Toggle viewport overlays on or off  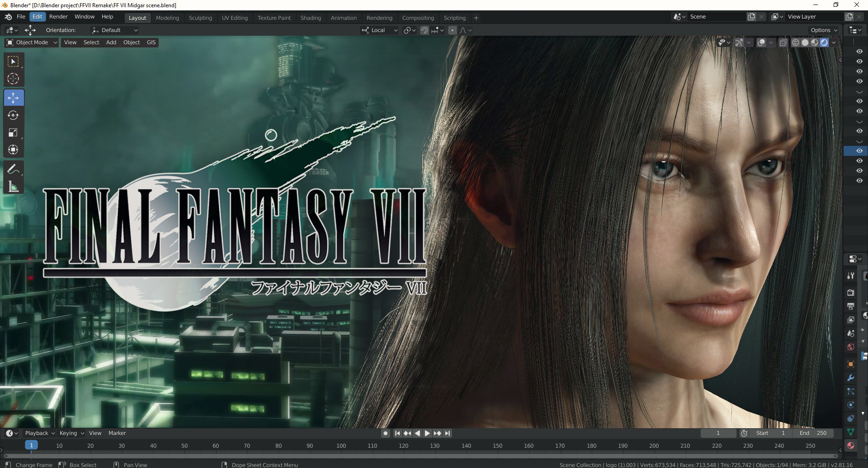(x=761, y=42)
